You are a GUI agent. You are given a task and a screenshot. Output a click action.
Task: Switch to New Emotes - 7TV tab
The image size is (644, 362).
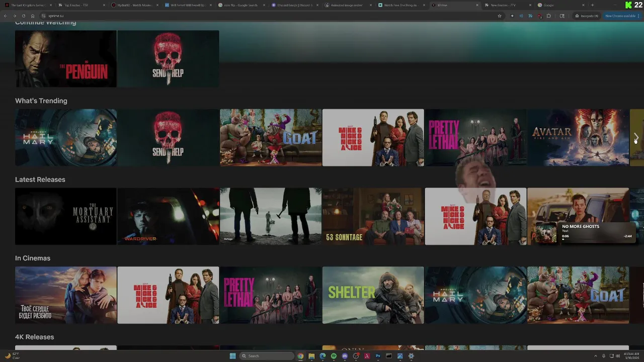pyautogui.click(x=507, y=5)
